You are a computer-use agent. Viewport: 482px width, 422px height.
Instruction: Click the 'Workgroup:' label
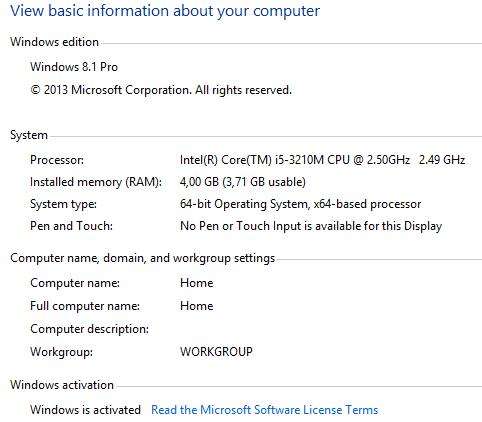[62, 352]
